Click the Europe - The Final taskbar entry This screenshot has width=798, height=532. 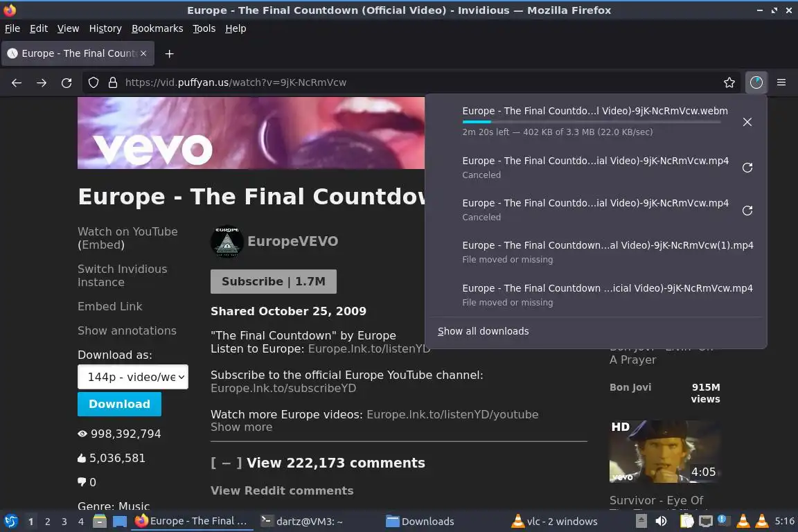(191, 522)
